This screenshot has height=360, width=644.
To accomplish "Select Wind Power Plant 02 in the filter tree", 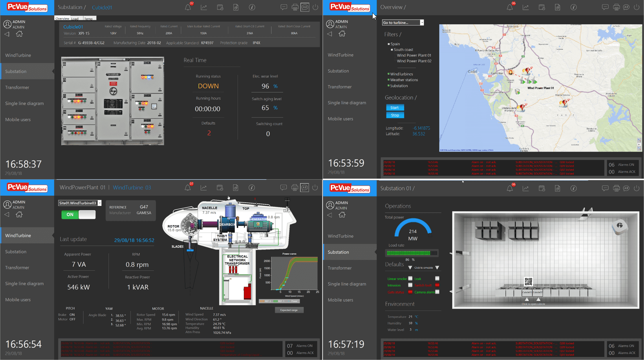I will [414, 61].
